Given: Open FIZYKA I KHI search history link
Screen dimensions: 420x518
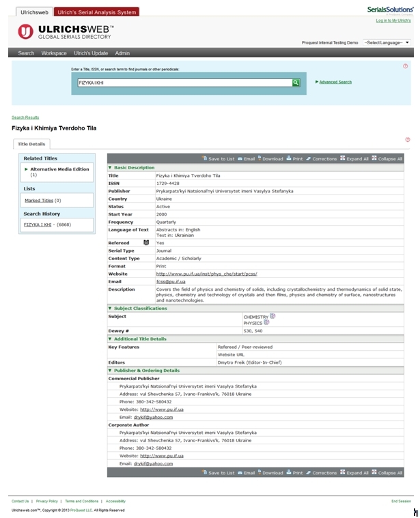Looking at the screenshot, I should tap(38, 225).
